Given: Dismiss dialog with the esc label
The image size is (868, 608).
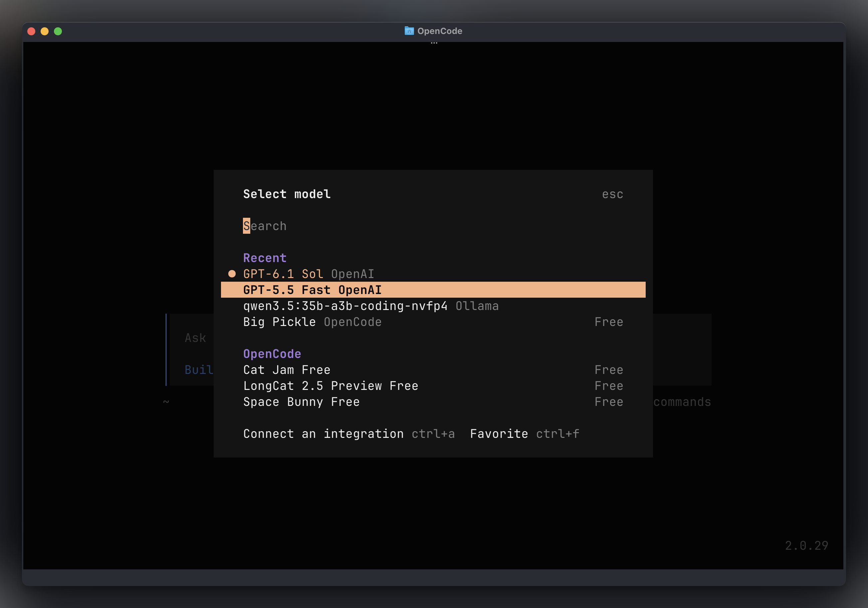Looking at the screenshot, I should point(612,194).
